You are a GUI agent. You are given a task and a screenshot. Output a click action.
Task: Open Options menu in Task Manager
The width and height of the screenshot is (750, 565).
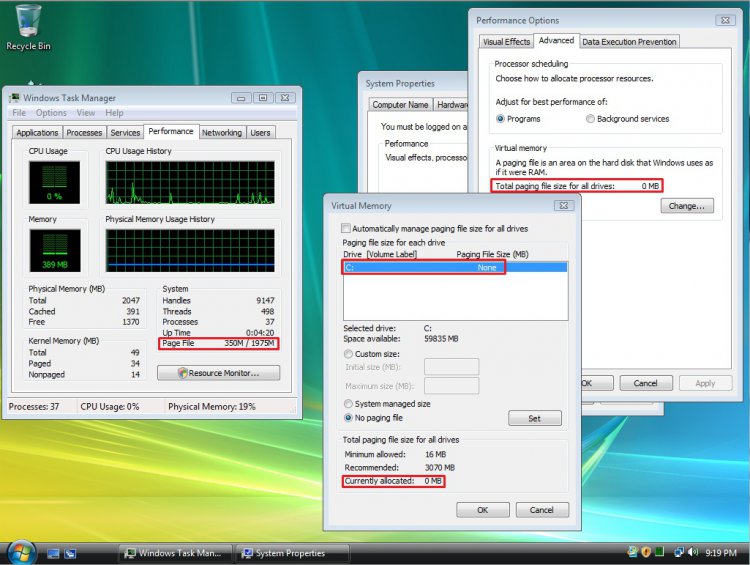[x=51, y=113]
